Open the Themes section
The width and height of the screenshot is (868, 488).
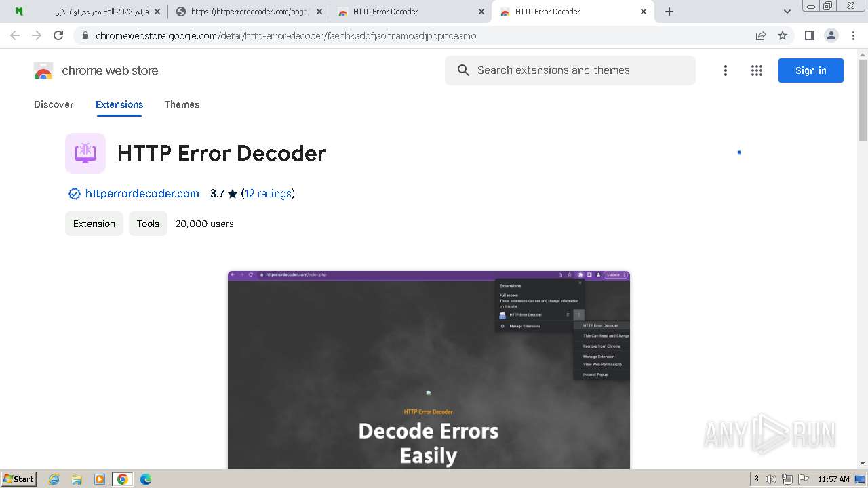point(182,104)
